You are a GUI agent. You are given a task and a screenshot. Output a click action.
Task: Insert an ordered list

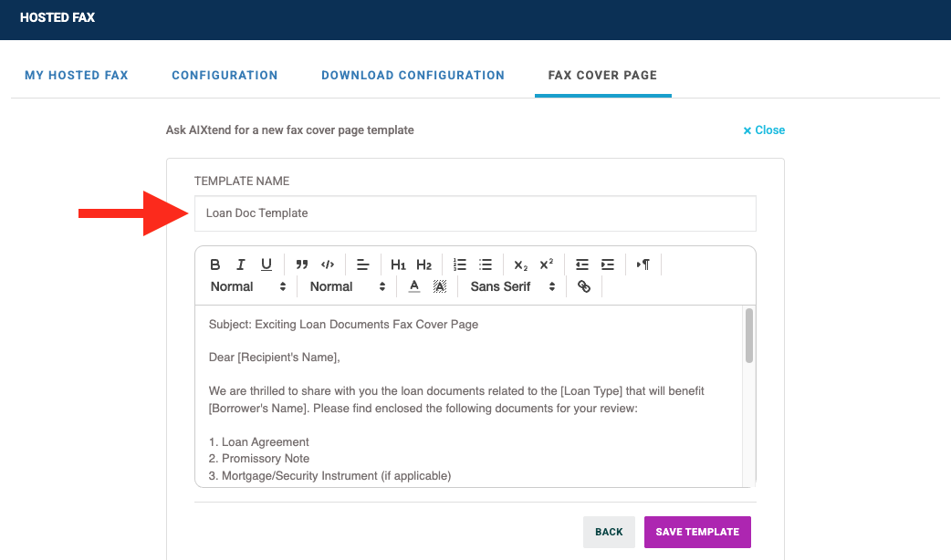click(x=459, y=264)
